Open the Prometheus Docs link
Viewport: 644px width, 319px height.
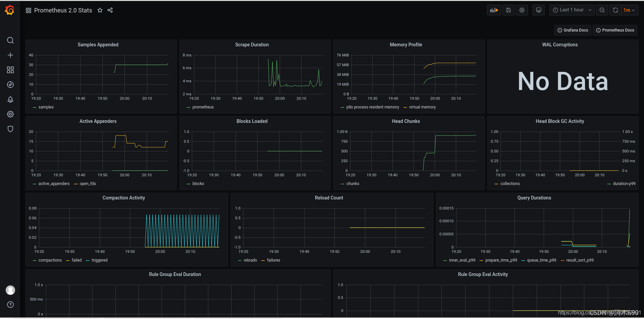point(615,30)
